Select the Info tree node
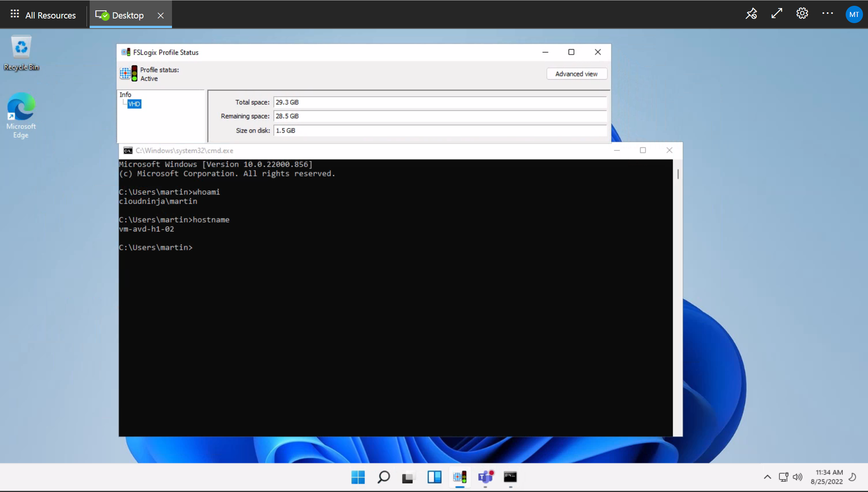This screenshot has height=492, width=868. coord(125,95)
